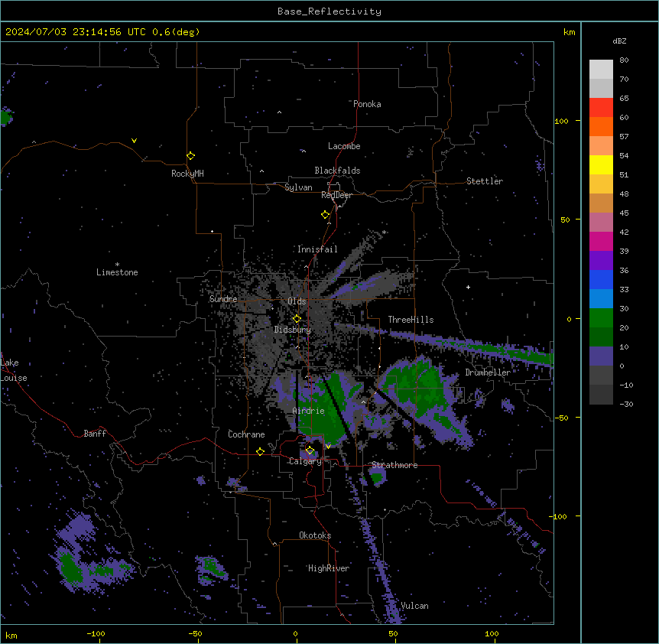Select the Vulcan label
The image size is (659, 644).
coord(414,606)
